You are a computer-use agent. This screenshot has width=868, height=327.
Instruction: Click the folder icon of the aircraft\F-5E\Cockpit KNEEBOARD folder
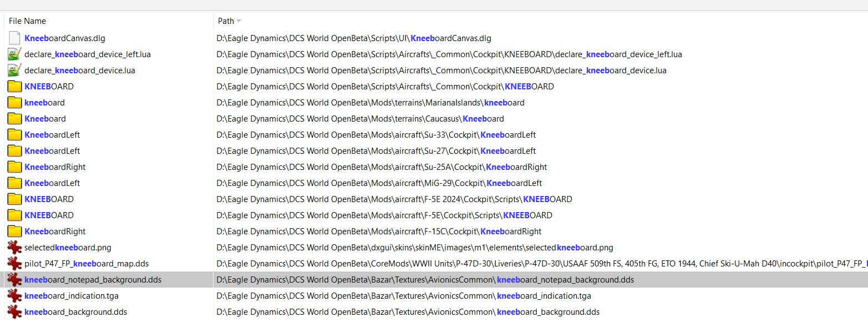(x=15, y=215)
